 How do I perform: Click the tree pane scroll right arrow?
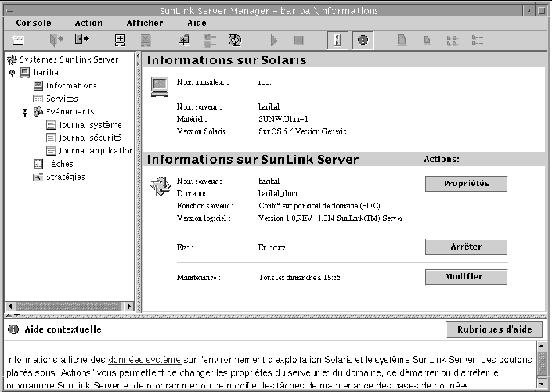coord(129,306)
